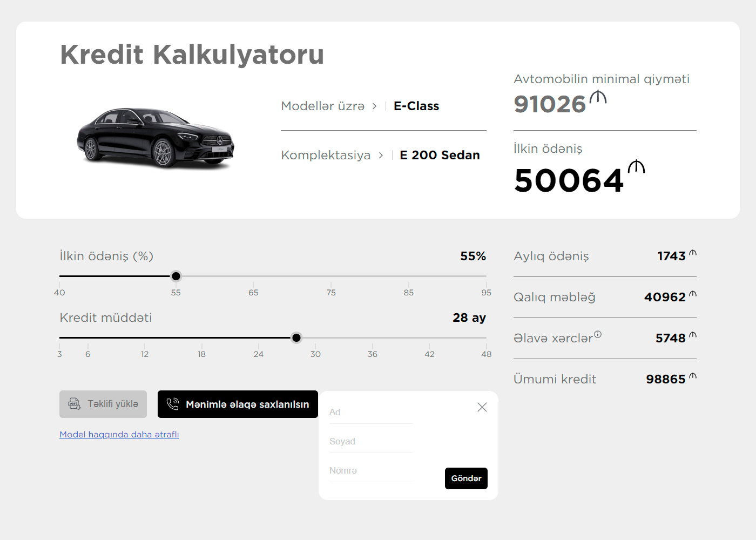Click the info icon beside Əlavə xərclər
This screenshot has width=756, height=540.
tap(598, 334)
